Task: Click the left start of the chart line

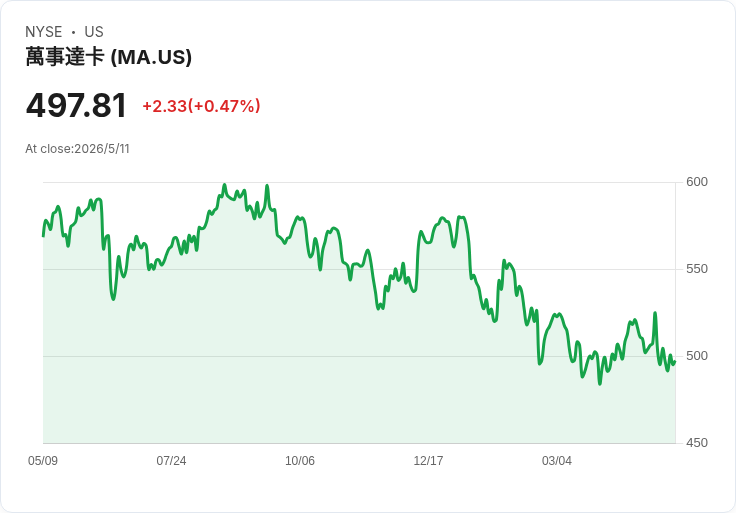Action: coord(44,236)
